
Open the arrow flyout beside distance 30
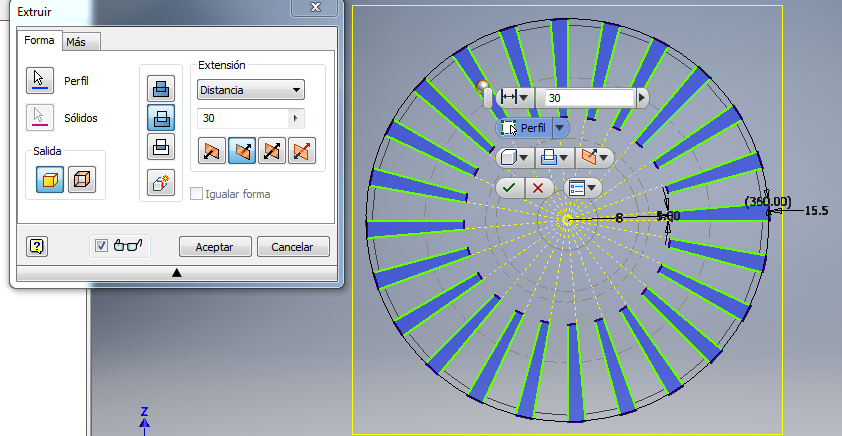point(296,118)
